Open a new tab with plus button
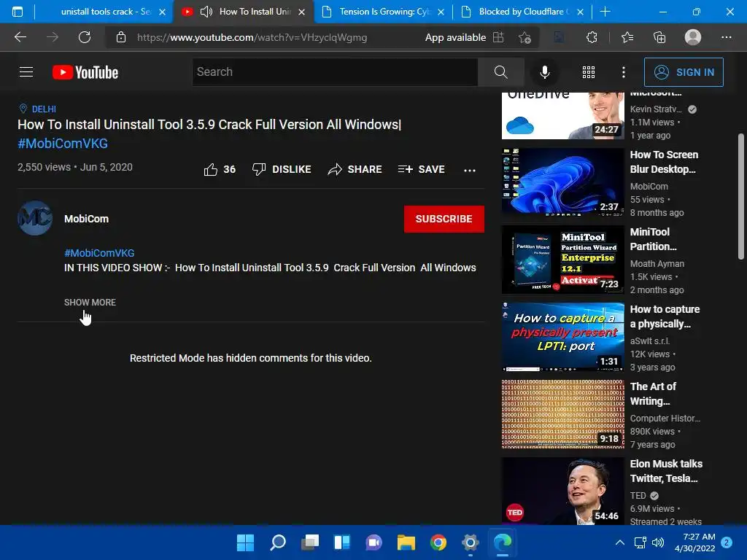747x560 pixels. coord(605,12)
